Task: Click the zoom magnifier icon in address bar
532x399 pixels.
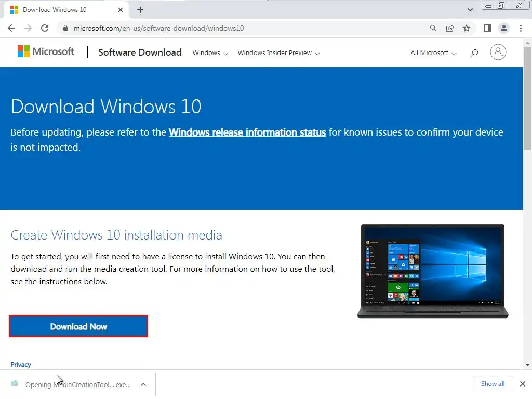Action: tap(433, 28)
